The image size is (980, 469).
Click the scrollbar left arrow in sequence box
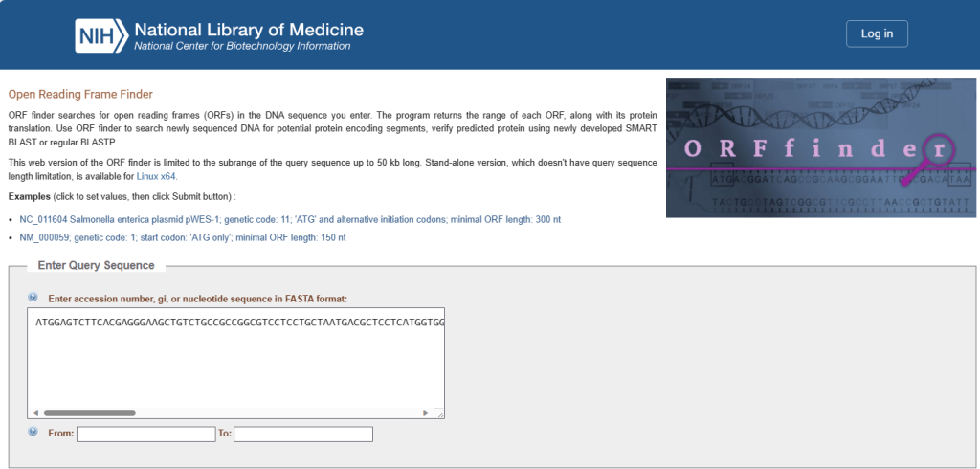(x=33, y=413)
